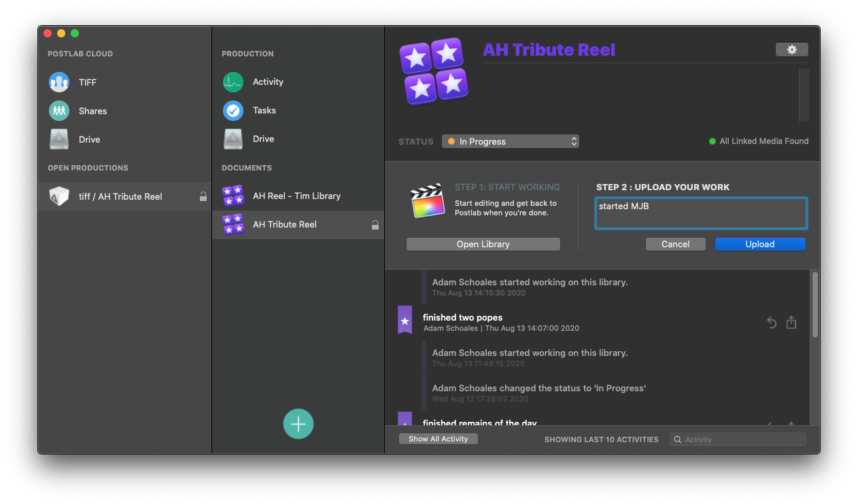This screenshot has height=504, width=858.
Task: Click the activity at Thu Aug 13 14:15:30
Action: 530,287
